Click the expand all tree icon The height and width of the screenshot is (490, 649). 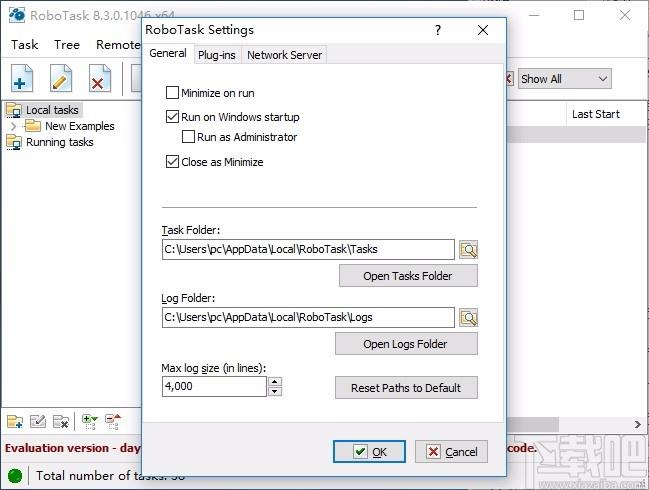[89, 422]
